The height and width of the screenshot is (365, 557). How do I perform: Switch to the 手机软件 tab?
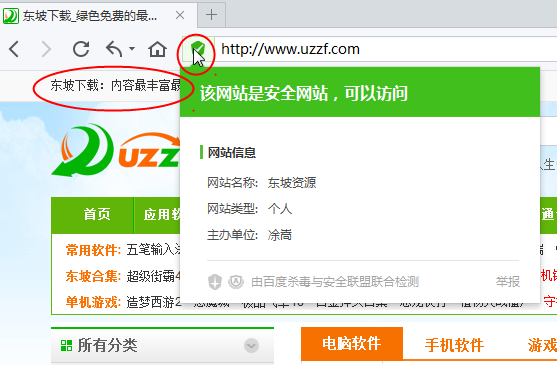(x=454, y=344)
